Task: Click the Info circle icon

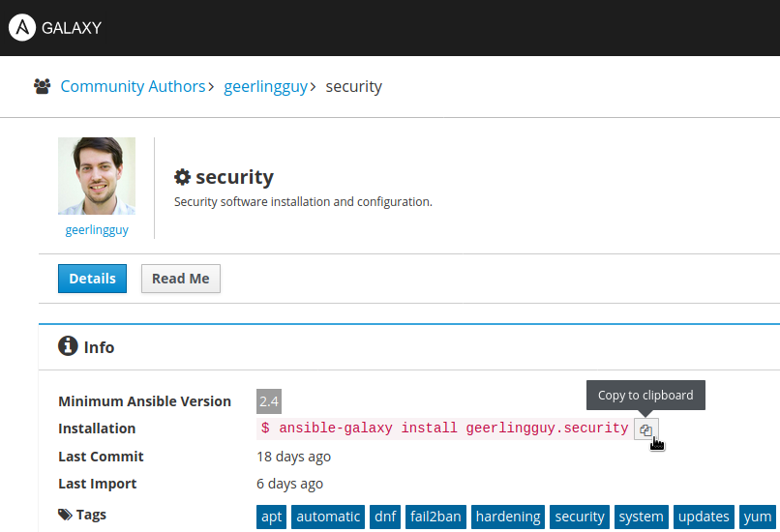Action: (x=68, y=346)
